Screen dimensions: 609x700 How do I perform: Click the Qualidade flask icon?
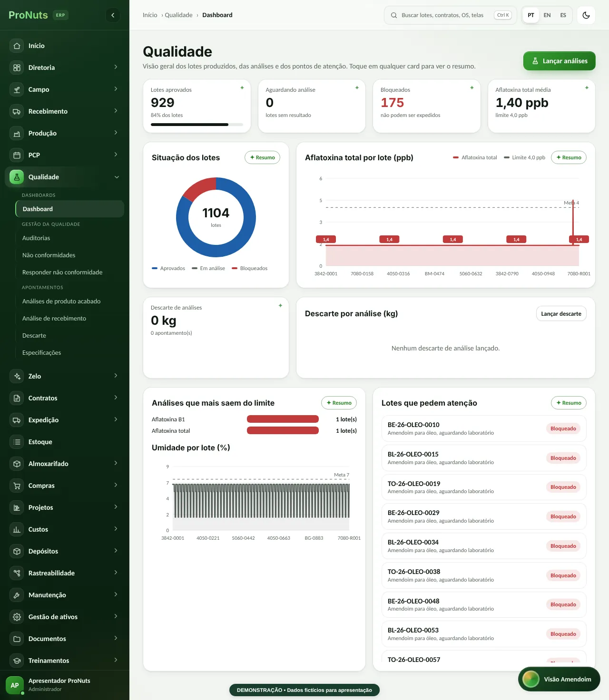[17, 177]
